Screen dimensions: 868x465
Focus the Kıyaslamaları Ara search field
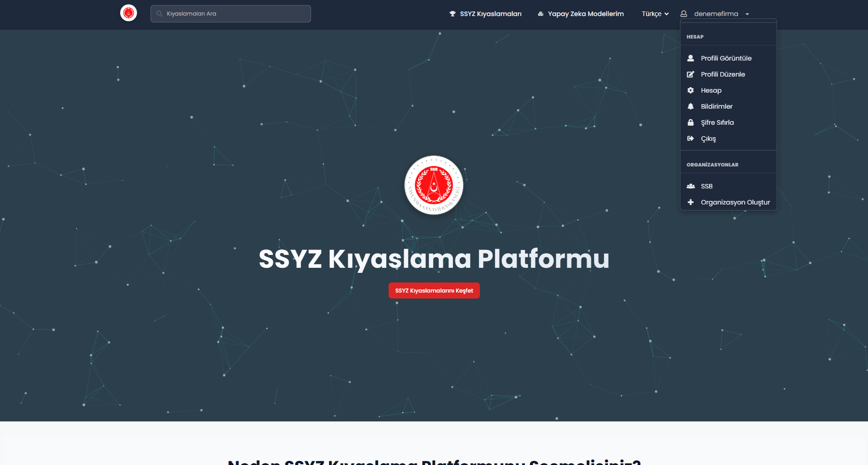click(231, 14)
